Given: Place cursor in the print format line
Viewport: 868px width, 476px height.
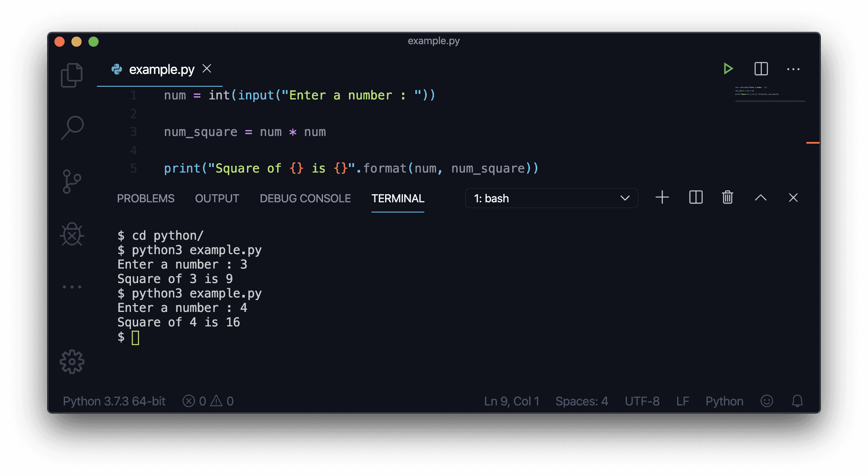Looking at the screenshot, I should point(351,169).
